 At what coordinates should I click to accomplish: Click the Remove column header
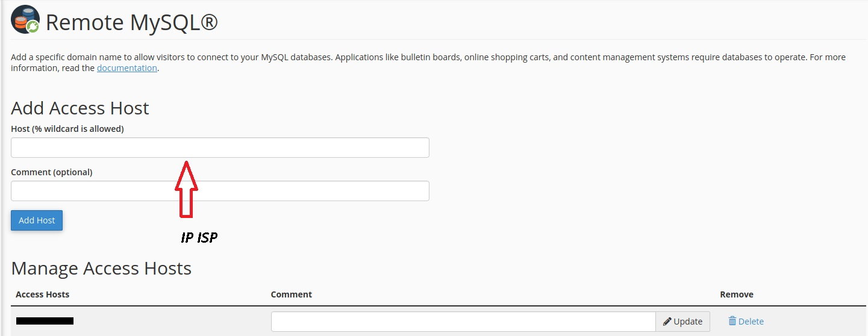736,294
